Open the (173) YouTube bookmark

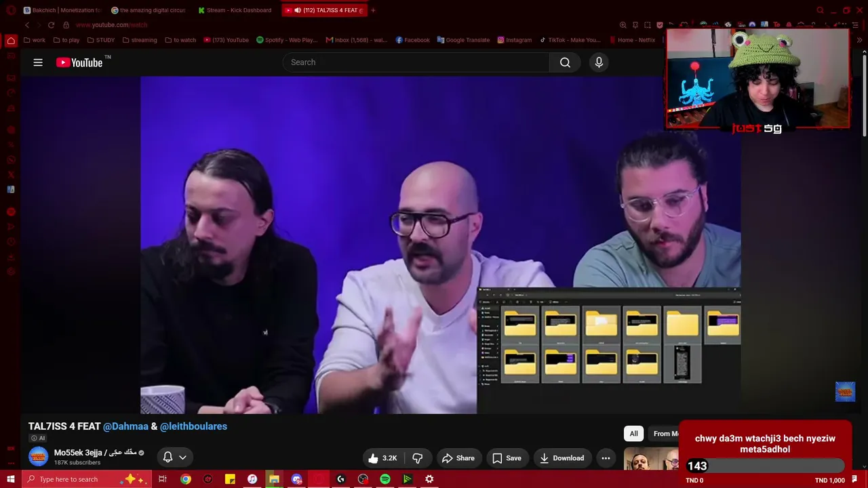tap(226, 40)
